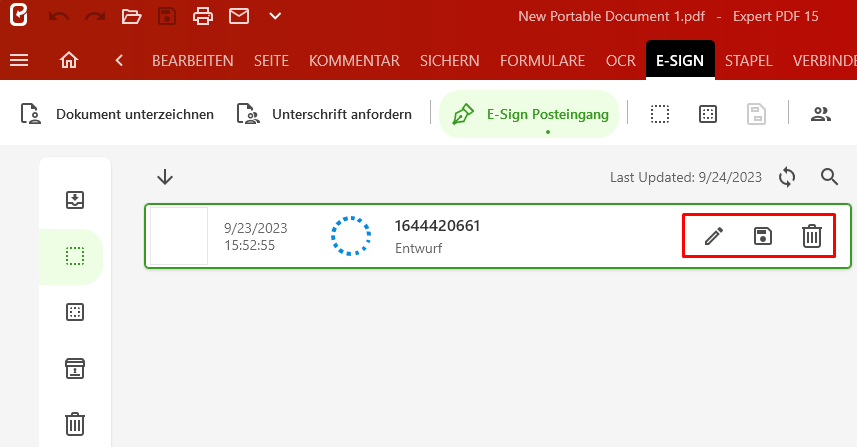Open the sidebar archive box icon

(x=75, y=368)
